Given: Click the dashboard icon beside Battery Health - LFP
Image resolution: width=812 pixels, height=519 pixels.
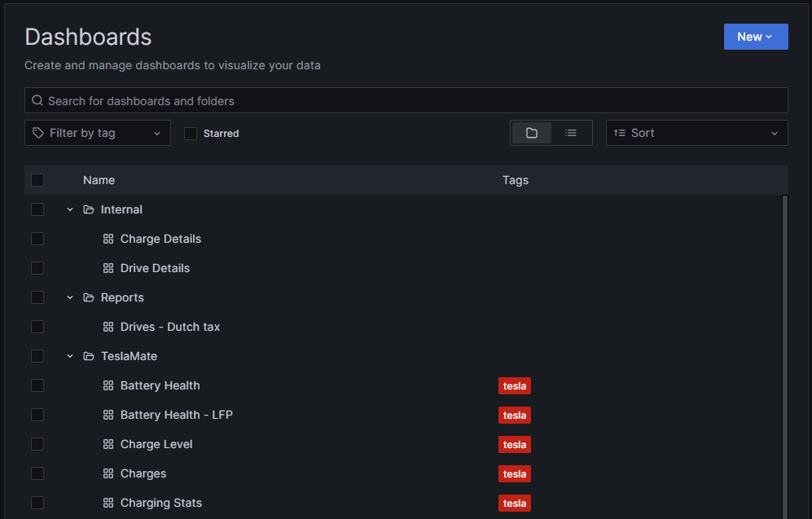Looking at the screenshot, I should (108, 415).
